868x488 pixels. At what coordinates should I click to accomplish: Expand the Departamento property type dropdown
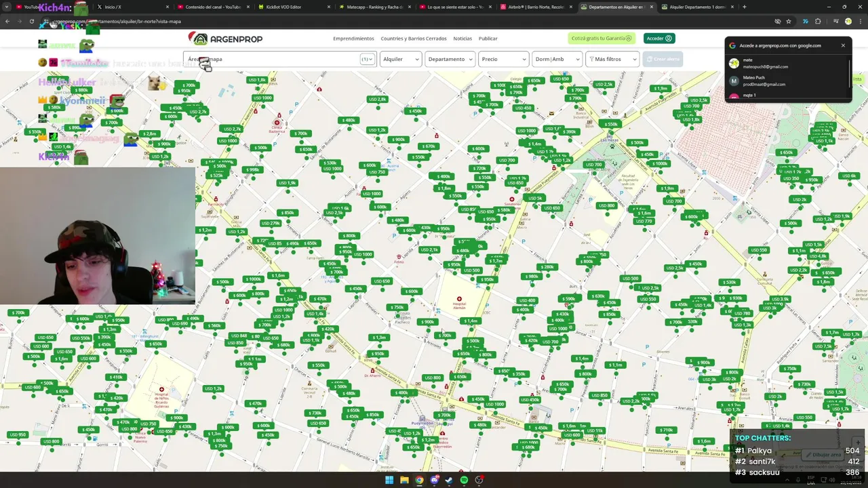[450, 59]
